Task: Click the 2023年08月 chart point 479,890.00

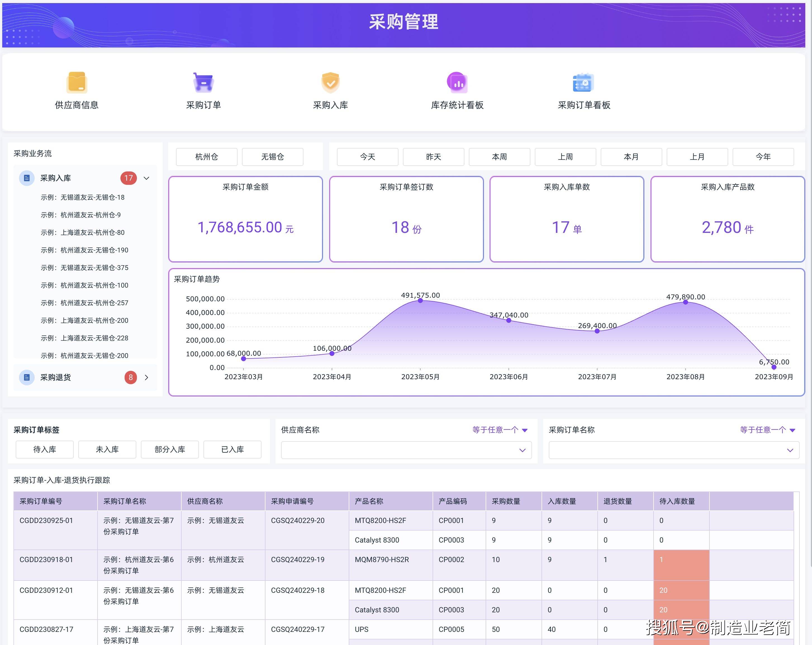Action: pos(685,302)
